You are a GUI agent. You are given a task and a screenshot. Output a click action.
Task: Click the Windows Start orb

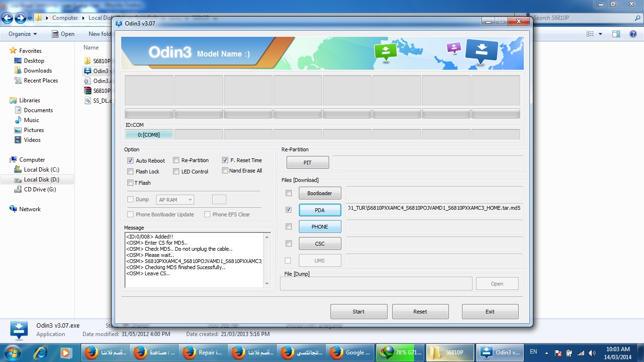point(12,352)
